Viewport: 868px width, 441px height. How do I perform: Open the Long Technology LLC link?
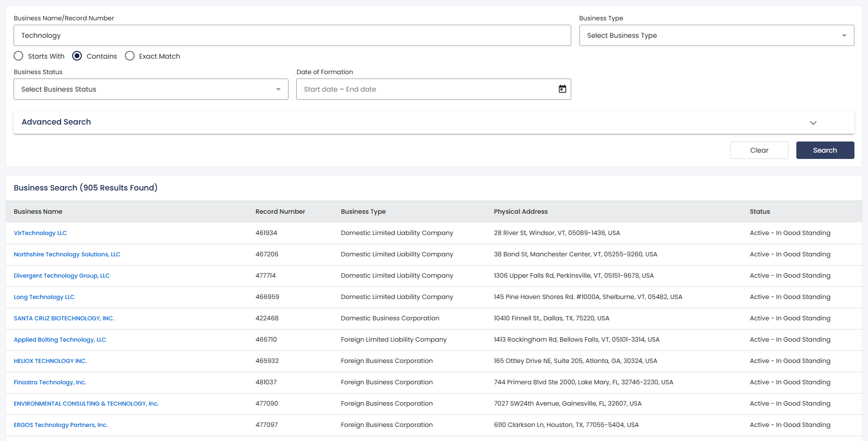pyautogui.click(x=44, y=297)
